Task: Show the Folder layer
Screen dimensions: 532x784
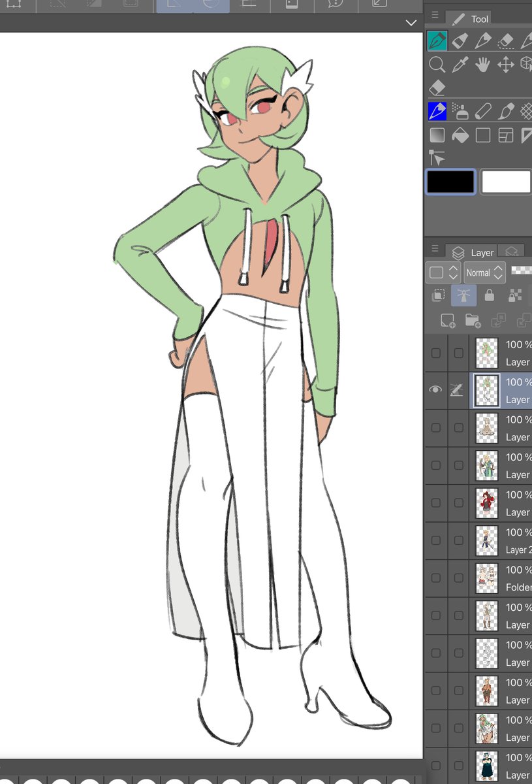Action: (x=435, y=578)
